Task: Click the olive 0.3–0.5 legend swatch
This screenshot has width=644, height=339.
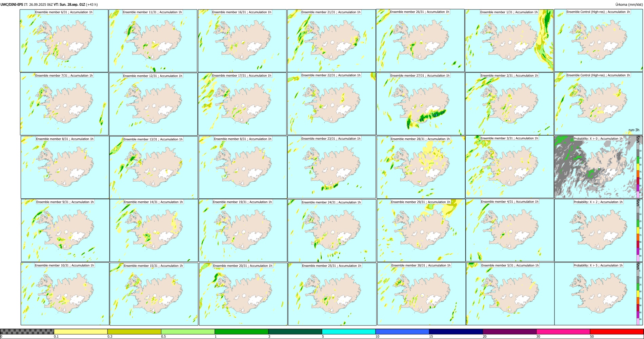Action: click(134, 332)
